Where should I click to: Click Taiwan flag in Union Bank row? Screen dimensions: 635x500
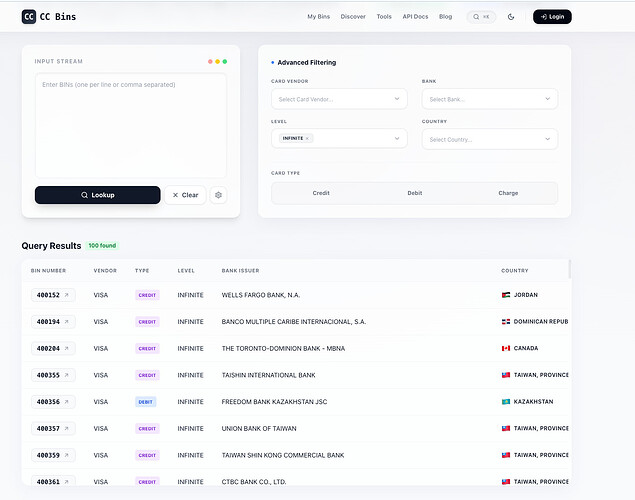506,428
